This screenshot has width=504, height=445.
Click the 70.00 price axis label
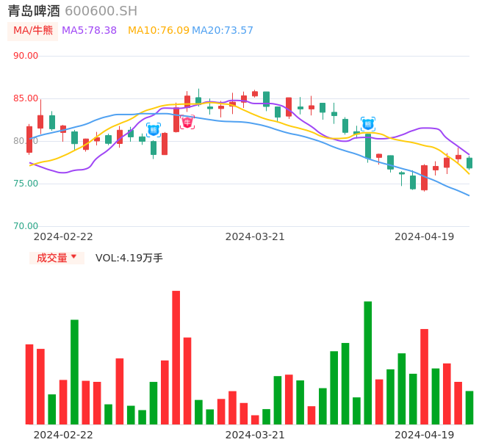click(x=26, y=226)
